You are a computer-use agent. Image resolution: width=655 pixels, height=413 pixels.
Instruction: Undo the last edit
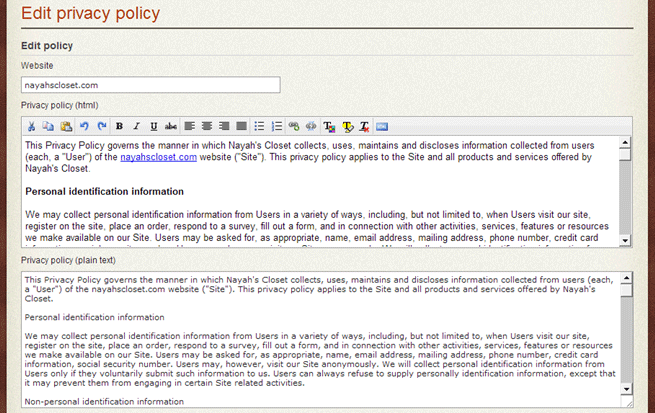pyautogui.click(x=84, y=126)
